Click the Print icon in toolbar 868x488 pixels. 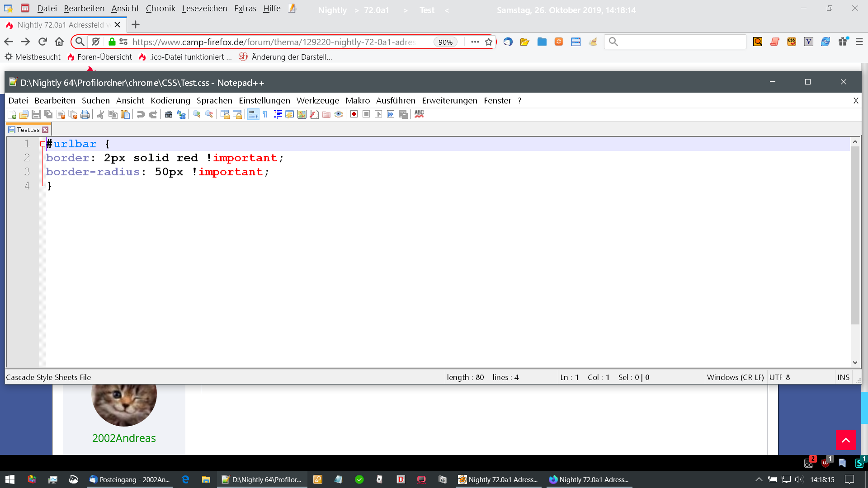click(x=85, y=114)
